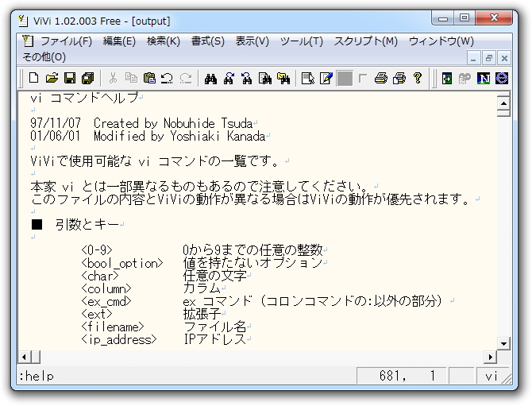Click the vertical scrollbar down arrow
This screenshot has height=406, width=532.
[x=503, y=343]
